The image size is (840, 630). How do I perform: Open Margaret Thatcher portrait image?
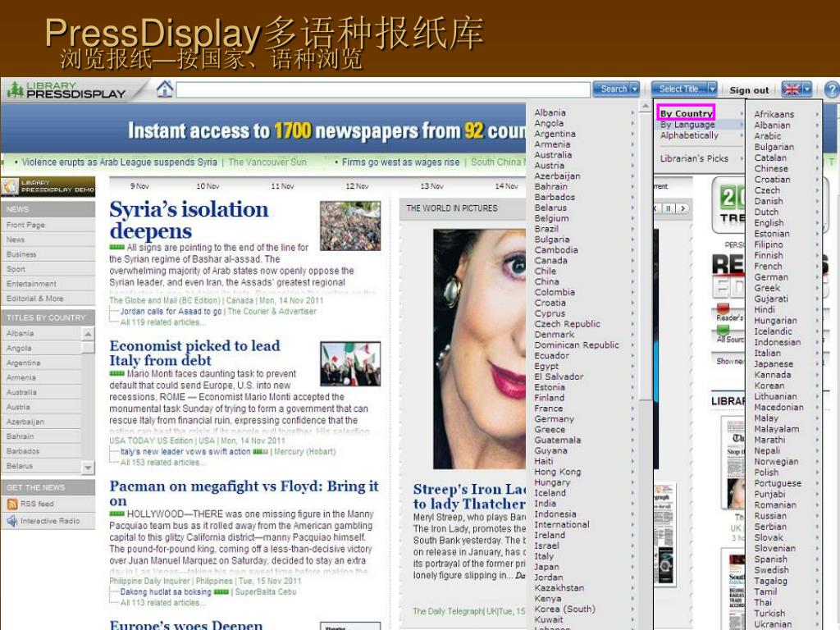(479, 349)
